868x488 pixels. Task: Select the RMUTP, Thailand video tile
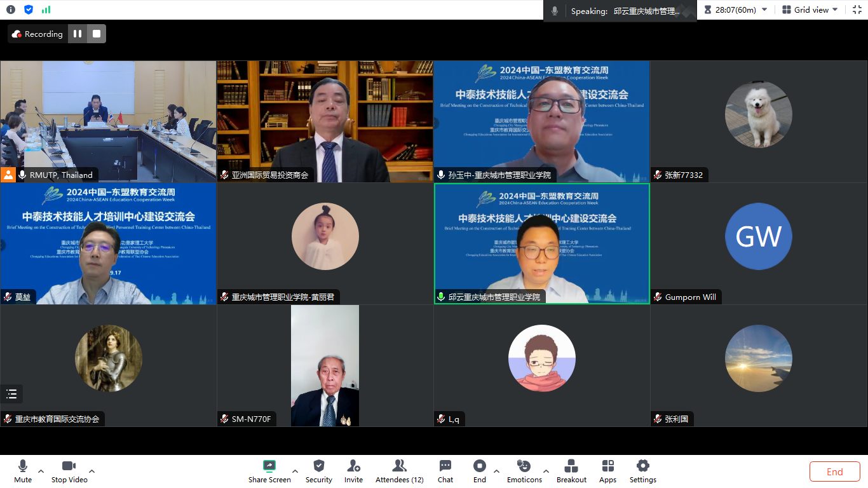click(x=108, y=121)
